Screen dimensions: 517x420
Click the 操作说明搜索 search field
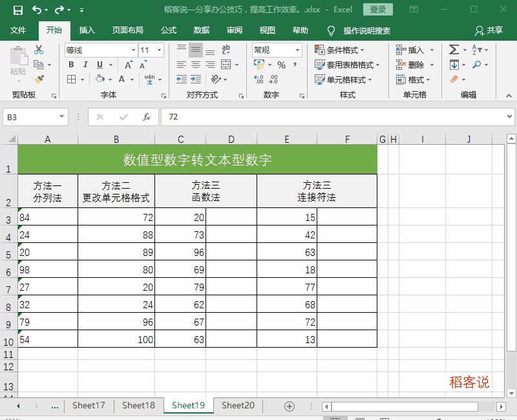(366, 30)
